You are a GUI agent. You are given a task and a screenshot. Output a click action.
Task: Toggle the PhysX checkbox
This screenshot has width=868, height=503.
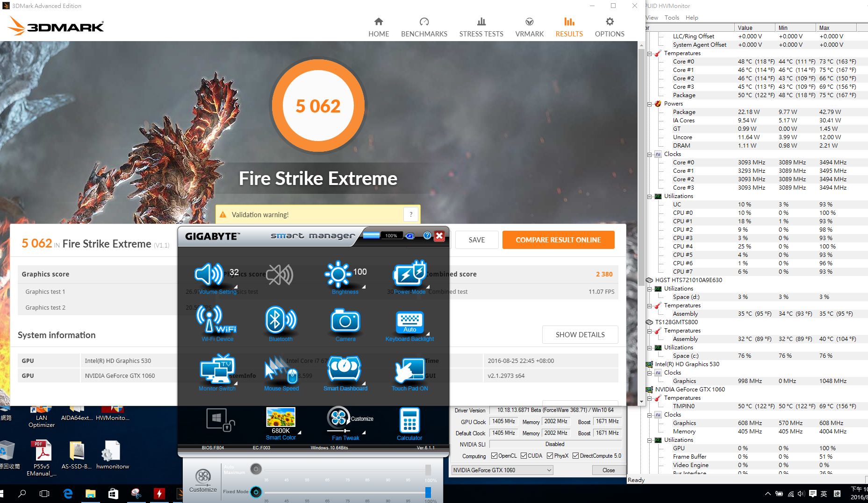[550, 456]
